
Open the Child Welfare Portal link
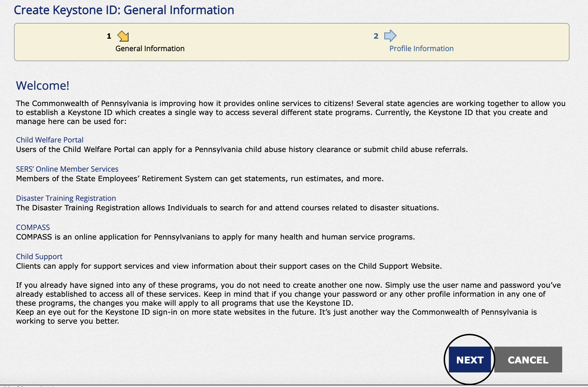50,140
